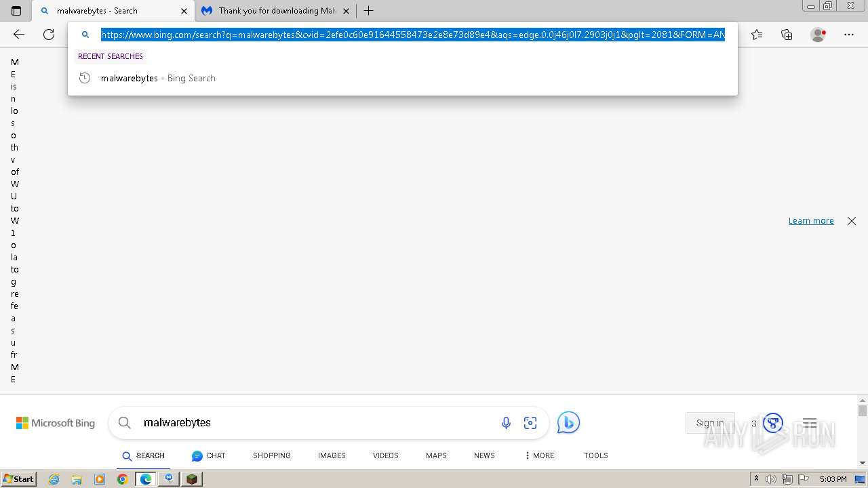Open the network tray icon
The image size is (868, 488).
tap(787, 479)
